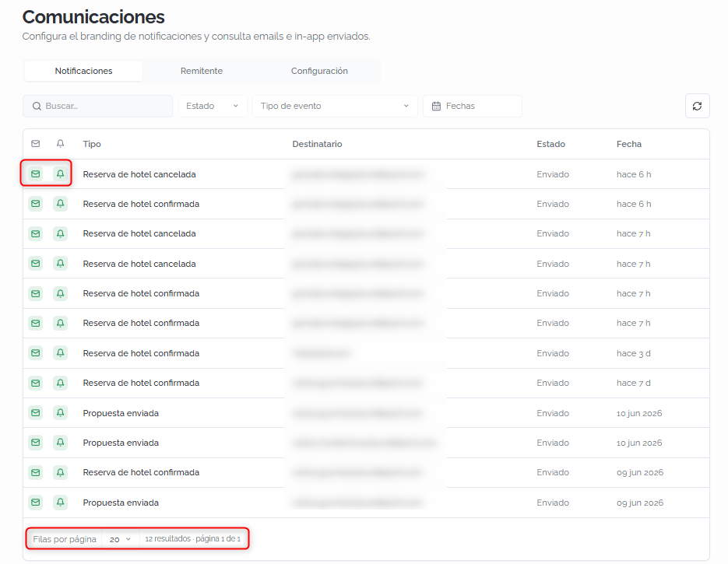The width and height of the screenshot is (728, 564).
Task: Click bell icon for row dated hace 3 d
Action: coord(61,353)
